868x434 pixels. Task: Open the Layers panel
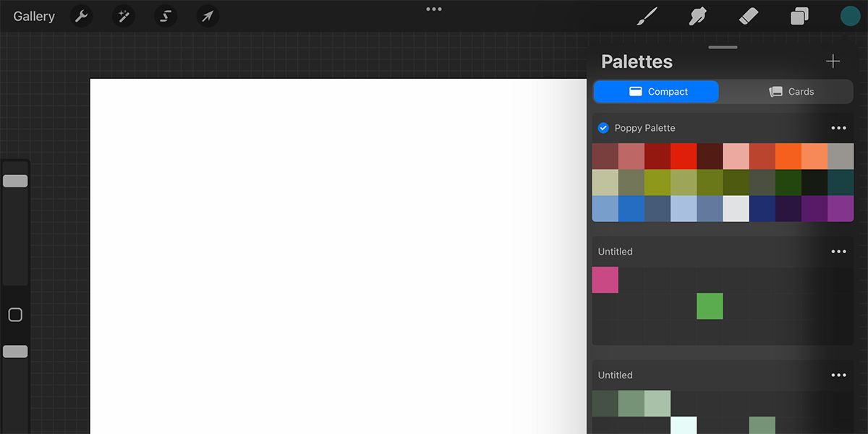pos(799,15)
